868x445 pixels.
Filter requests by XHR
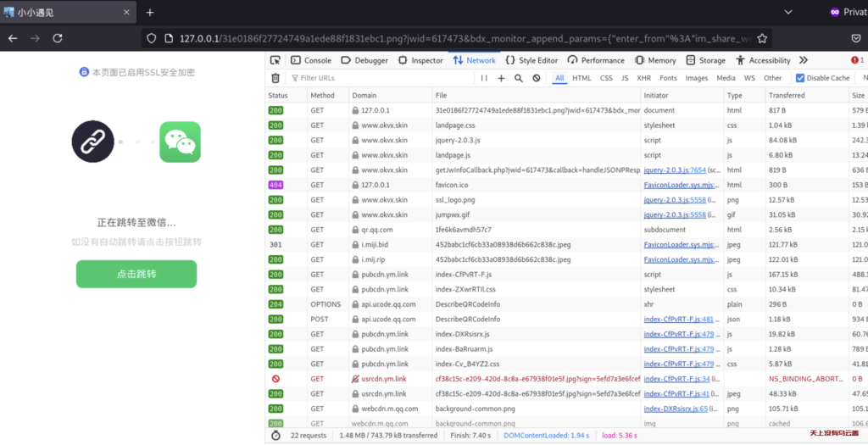click(644, 78)
